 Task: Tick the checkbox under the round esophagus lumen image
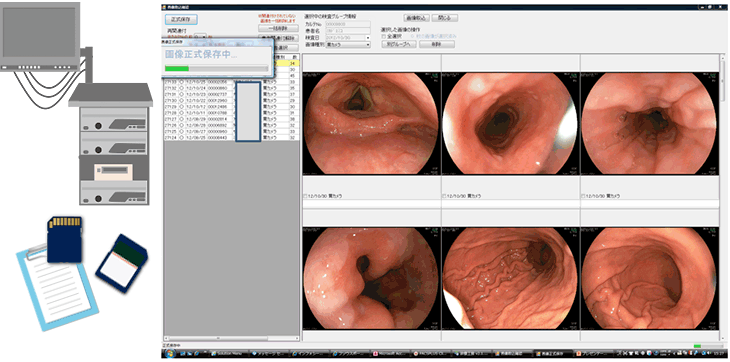pyautogui.click(x=444, y=196)
